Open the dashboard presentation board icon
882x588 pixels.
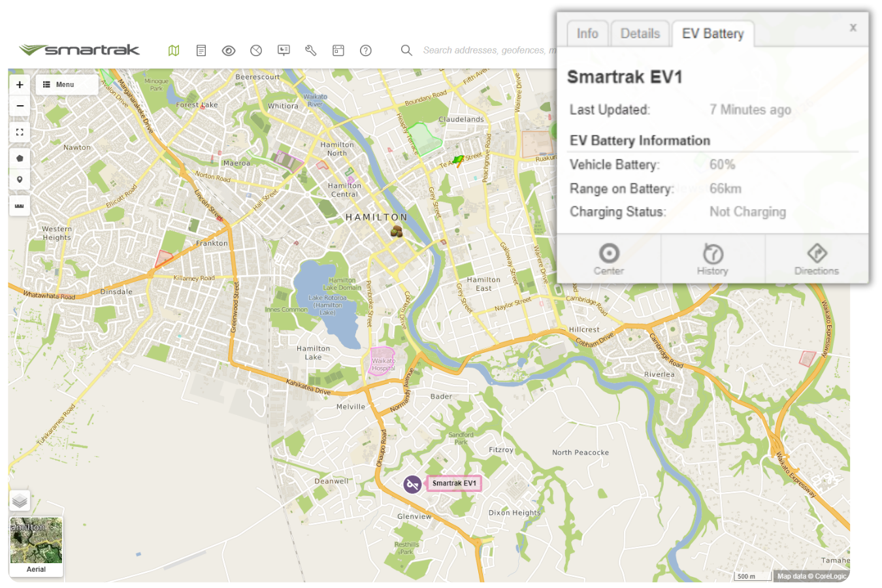point(284,50)
